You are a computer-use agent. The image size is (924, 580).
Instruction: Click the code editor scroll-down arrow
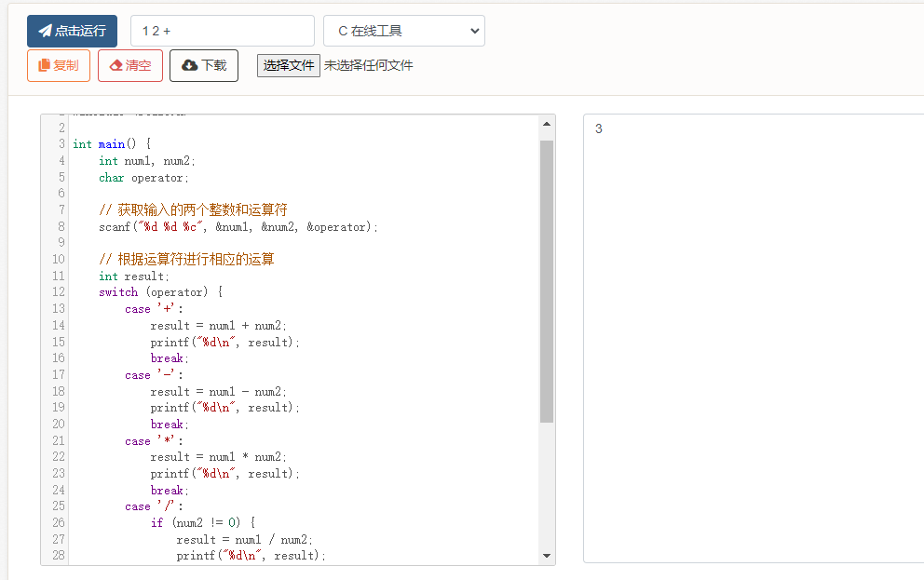click(x=546, y=555)
